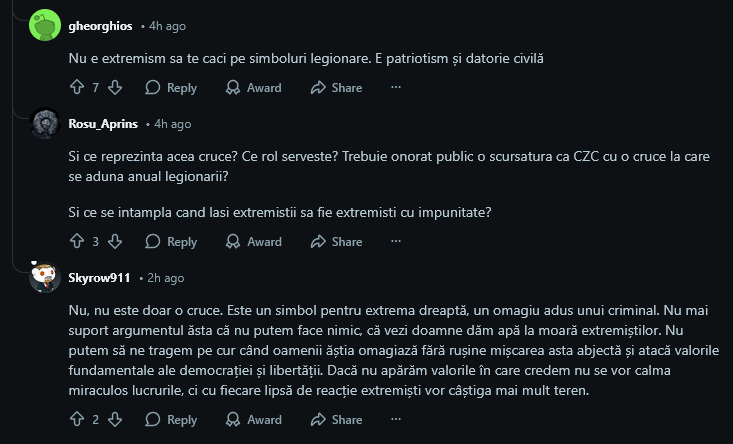Open more options on Skyrow911's comment

396,420
